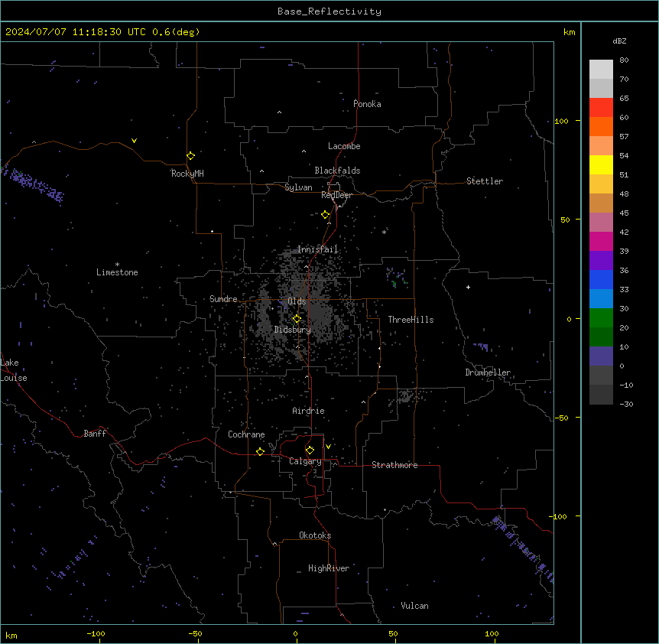Click the Lacombe city label
This screenshot has height=644, width=659.
pyautogui.click(x=344, y=146)
